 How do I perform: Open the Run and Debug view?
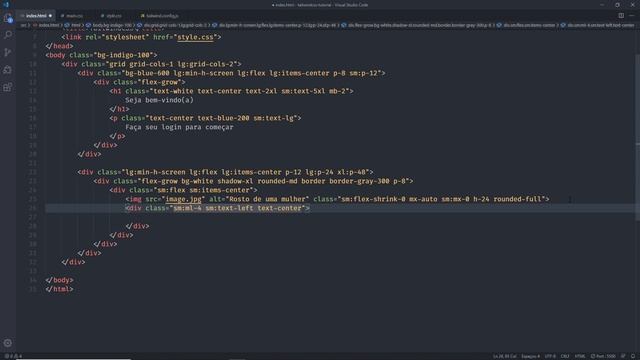(8, 70)
